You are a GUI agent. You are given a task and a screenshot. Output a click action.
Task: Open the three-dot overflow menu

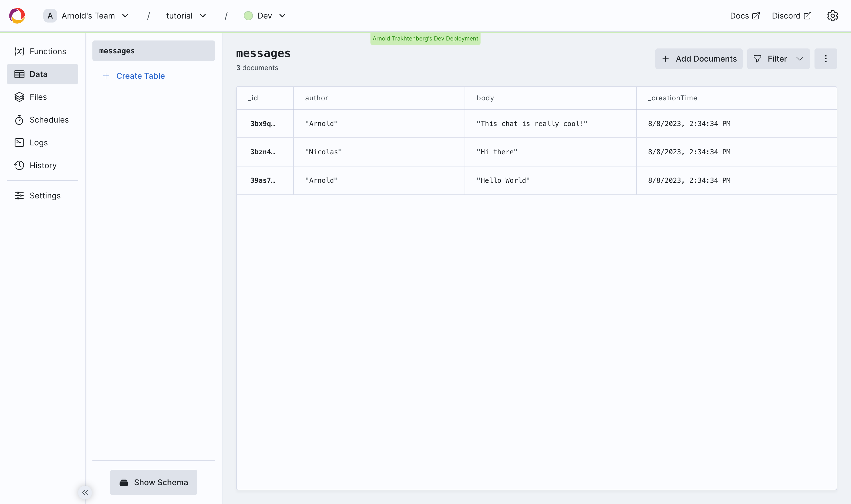tap(826, 58)
